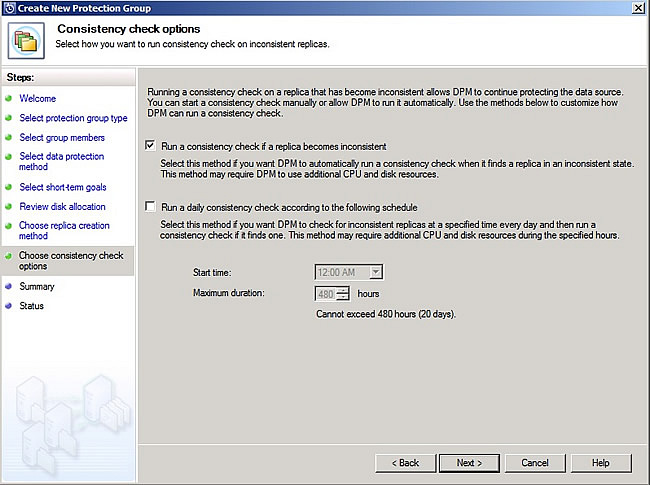
Task: Increase the Maximum duration spinner value
Action: pyautogui.click(x=343, y=290)
